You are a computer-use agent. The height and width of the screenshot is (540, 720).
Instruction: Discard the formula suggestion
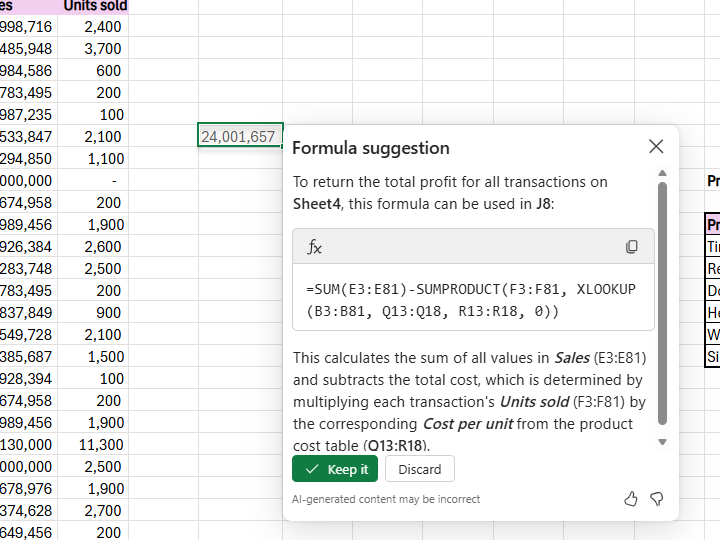click(x=419, y=469)
